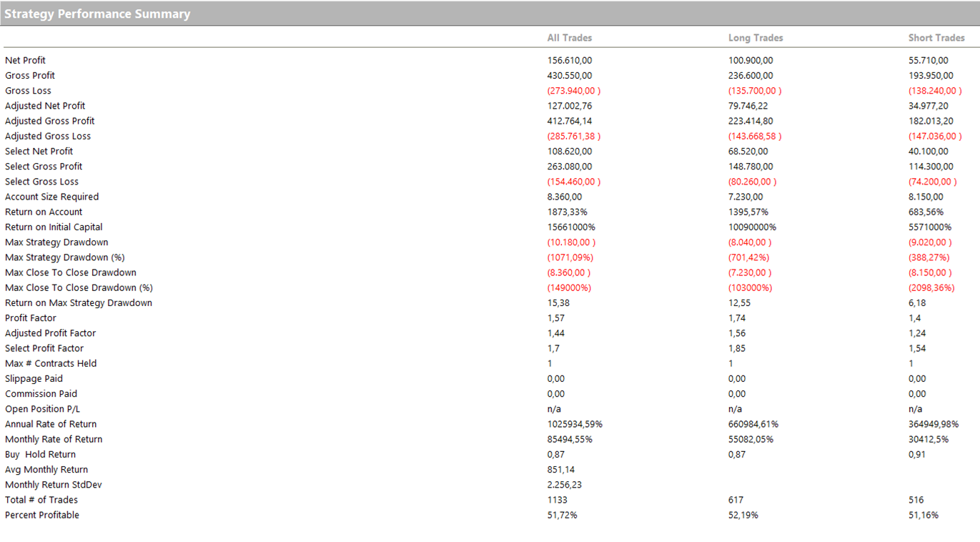The image size is (980, 542).
Task: Click the Net Profit row label
Action: [26, 60]
